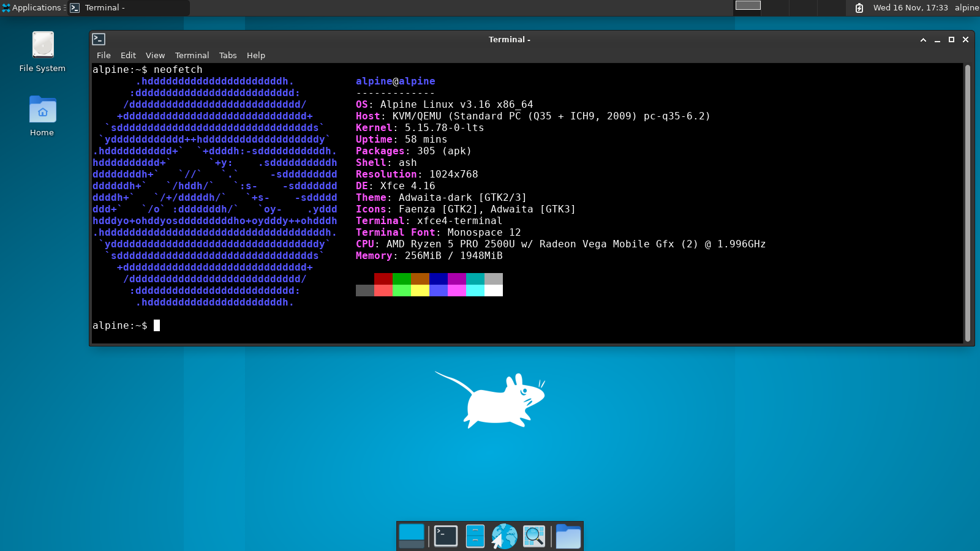Click the green color block in neofetch
Screen dimensions: 980x551
(402, 279)
